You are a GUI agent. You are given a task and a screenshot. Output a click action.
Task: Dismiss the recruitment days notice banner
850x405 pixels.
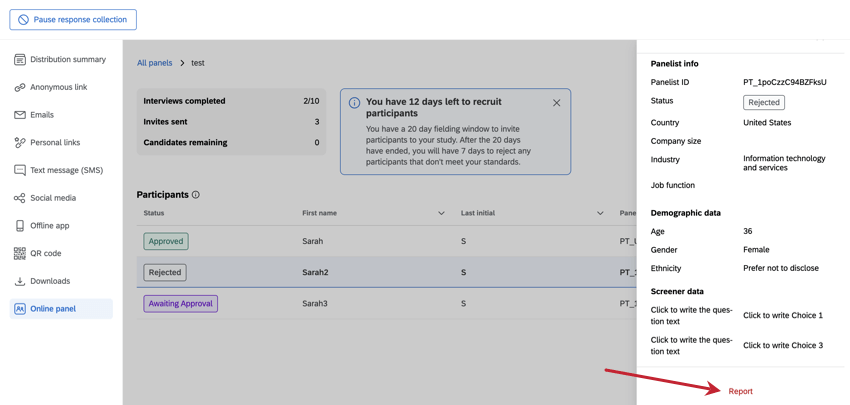tap(557, 103)
